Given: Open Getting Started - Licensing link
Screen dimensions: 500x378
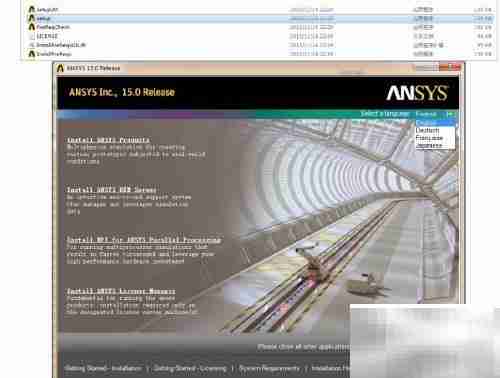Looking at the screenshot, I should pyautogui.click(x=190, y=368).
